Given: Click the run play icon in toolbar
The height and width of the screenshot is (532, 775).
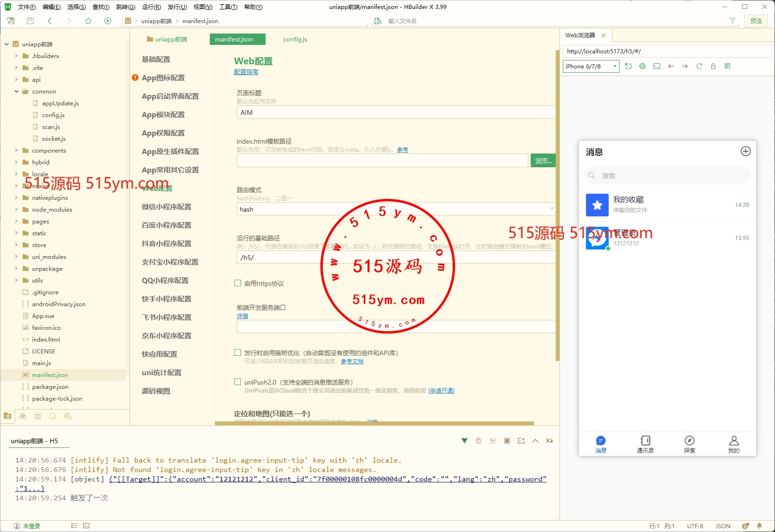Looking at the screenshot, I should 108,21.
